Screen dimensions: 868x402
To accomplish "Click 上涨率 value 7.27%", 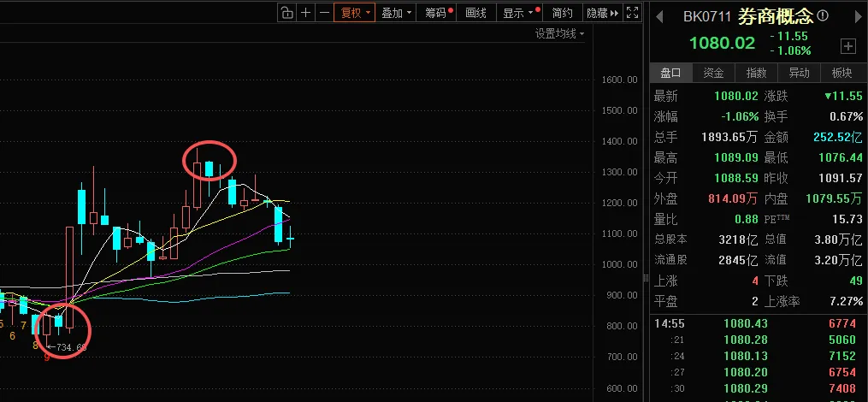I will click(845, 301).
